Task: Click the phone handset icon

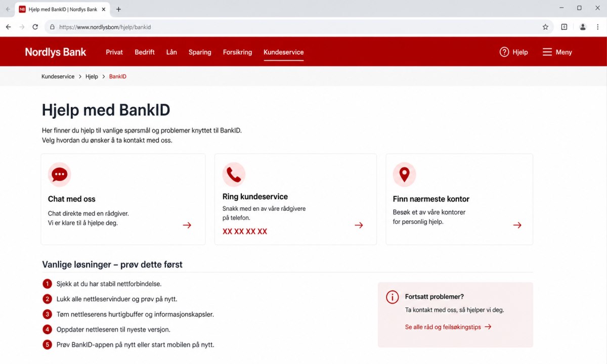Action: 234,175
